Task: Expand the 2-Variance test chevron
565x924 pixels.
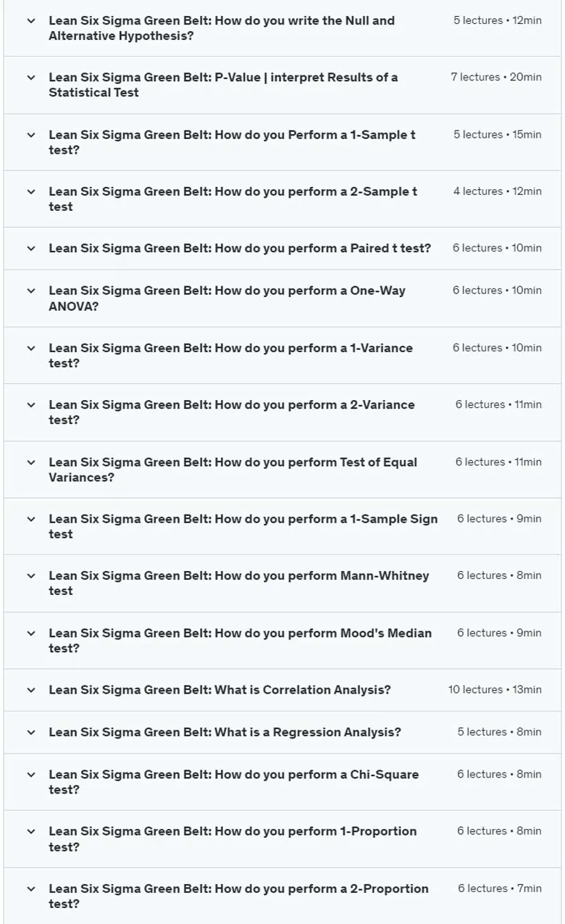Action: (x=30, y=405)
